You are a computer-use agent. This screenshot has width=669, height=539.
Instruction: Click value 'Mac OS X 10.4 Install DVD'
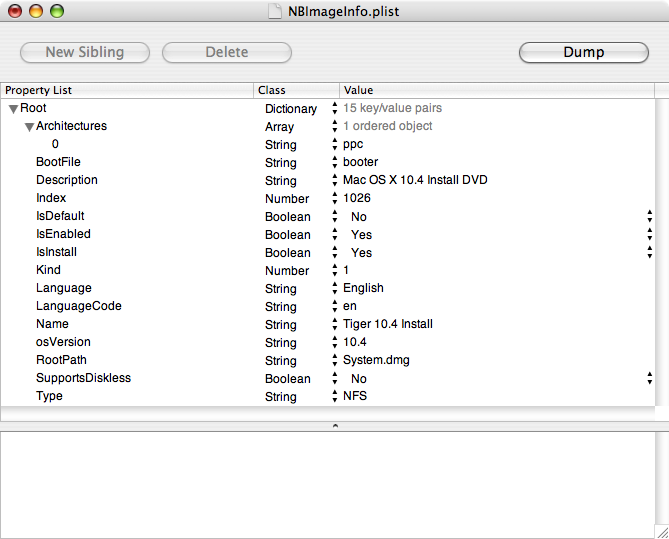(x=415, y=180)
